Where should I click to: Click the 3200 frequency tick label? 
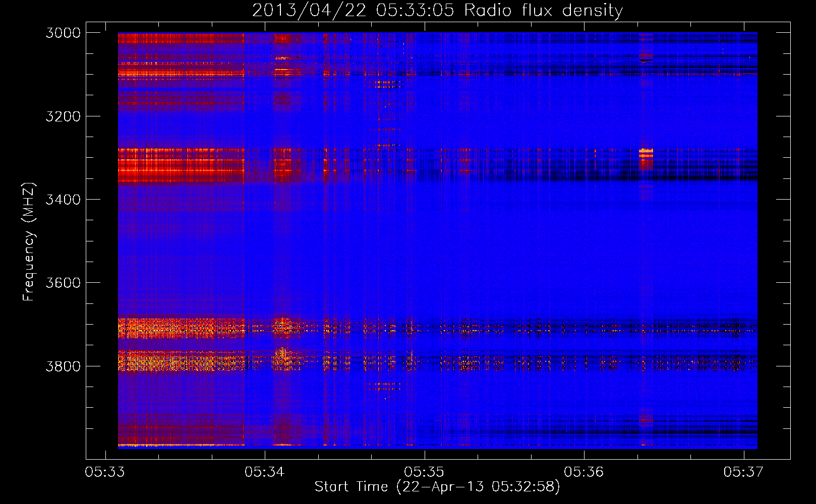(63, 116)
